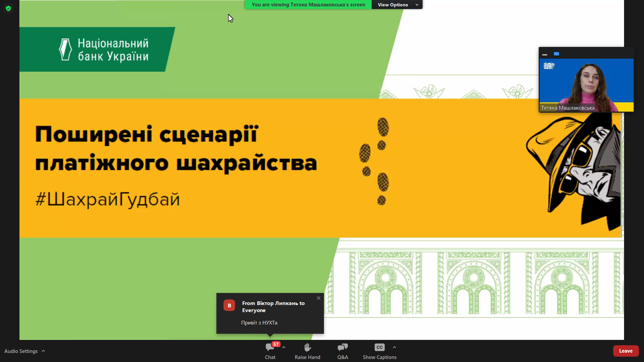
Task: Show captions using the CC icon
Action: tap(379, 348)
